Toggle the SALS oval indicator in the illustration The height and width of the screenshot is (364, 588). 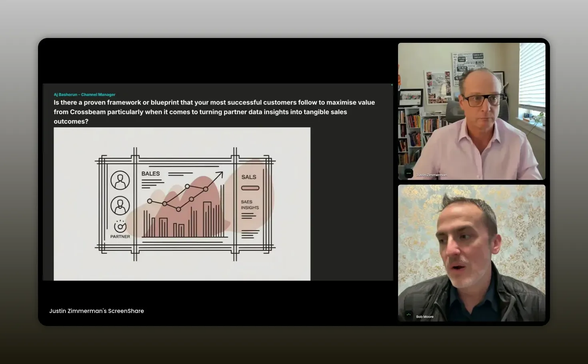pos(250,187)
